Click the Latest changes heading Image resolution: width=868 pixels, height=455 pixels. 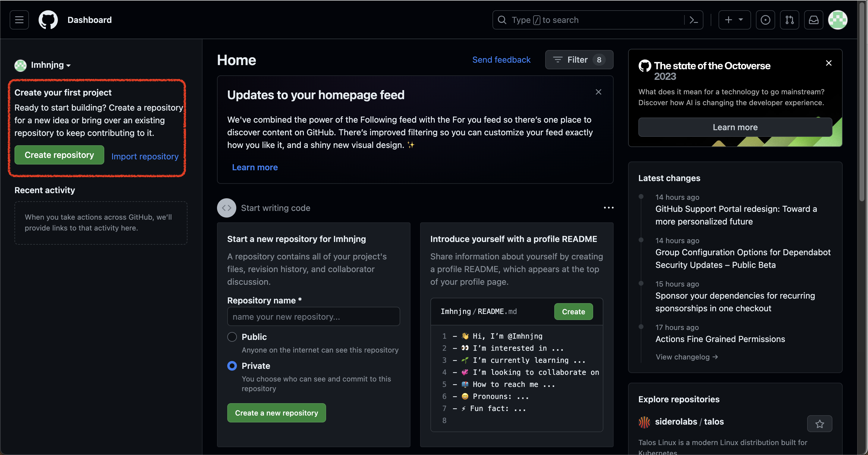pyautogui.click(x=669, y=178)
